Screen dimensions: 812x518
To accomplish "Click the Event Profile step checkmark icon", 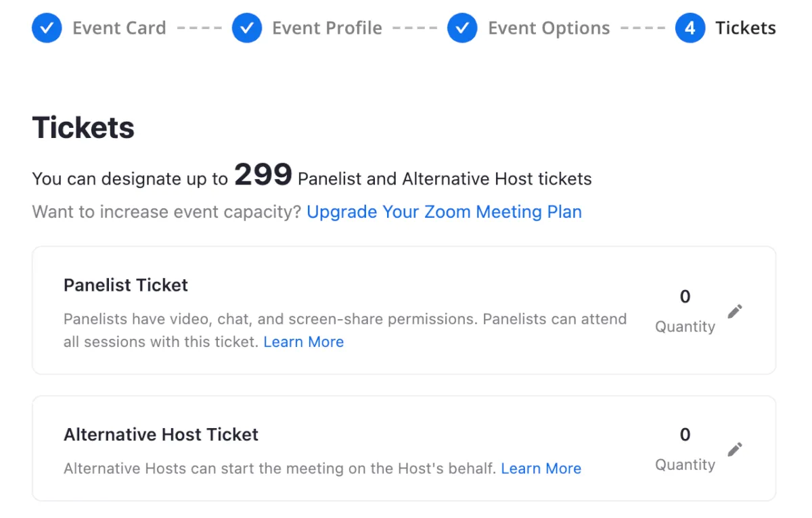I will (x=247, y=28).
